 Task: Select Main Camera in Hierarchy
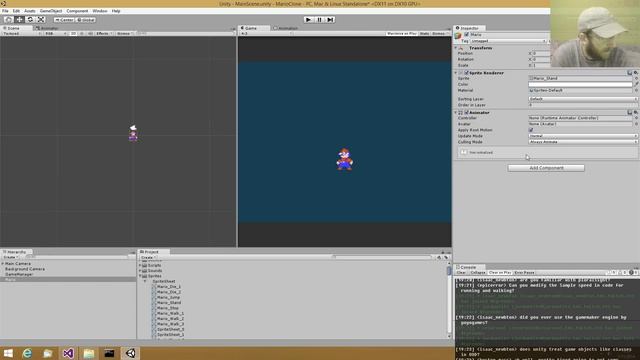[x=18, y=264]
